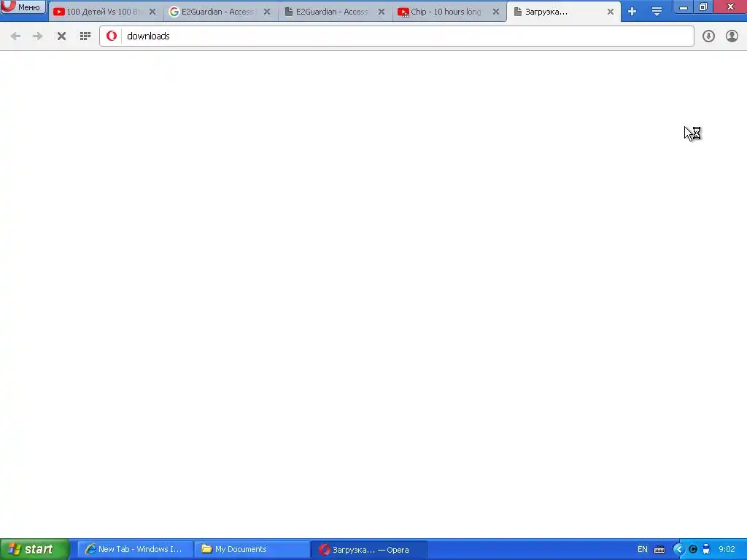Expand hidden system tray icons arrow
The width and height of the screenshot is (747, 560).
coord(679,550)
